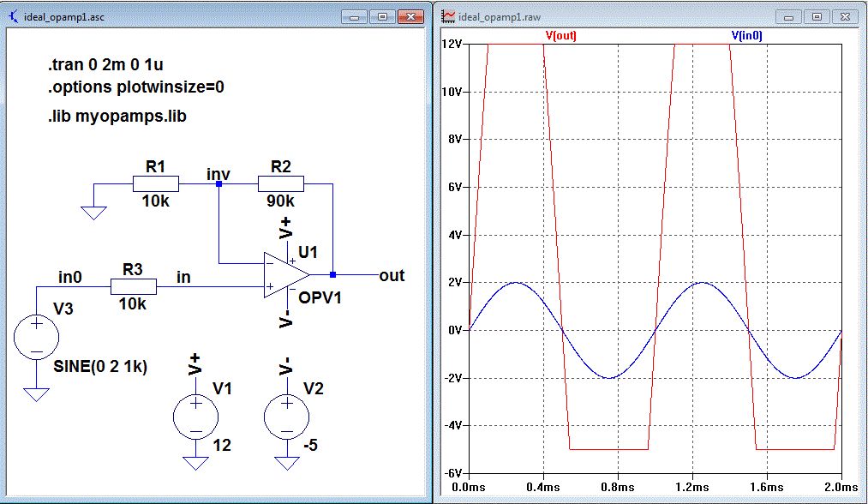The image size is (868, 504).
Task: Click the ground symbol under V3
Action: point(37,394)
